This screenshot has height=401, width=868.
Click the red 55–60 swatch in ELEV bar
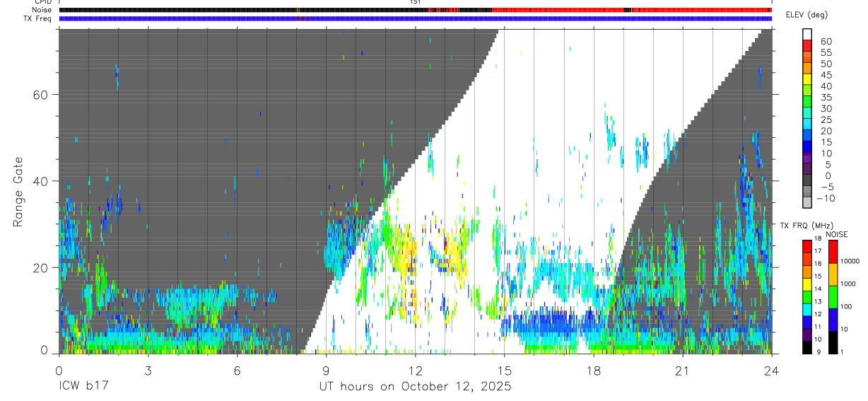tap(807, 45)
